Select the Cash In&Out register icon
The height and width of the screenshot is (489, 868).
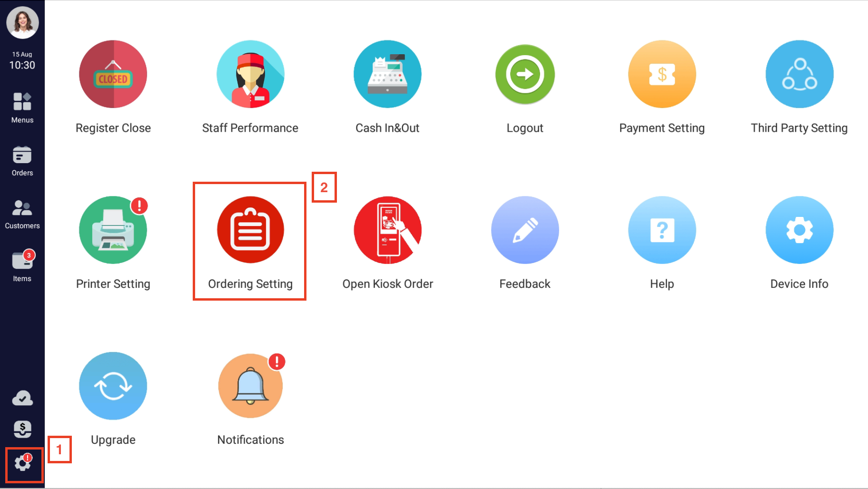click(387, 74)
